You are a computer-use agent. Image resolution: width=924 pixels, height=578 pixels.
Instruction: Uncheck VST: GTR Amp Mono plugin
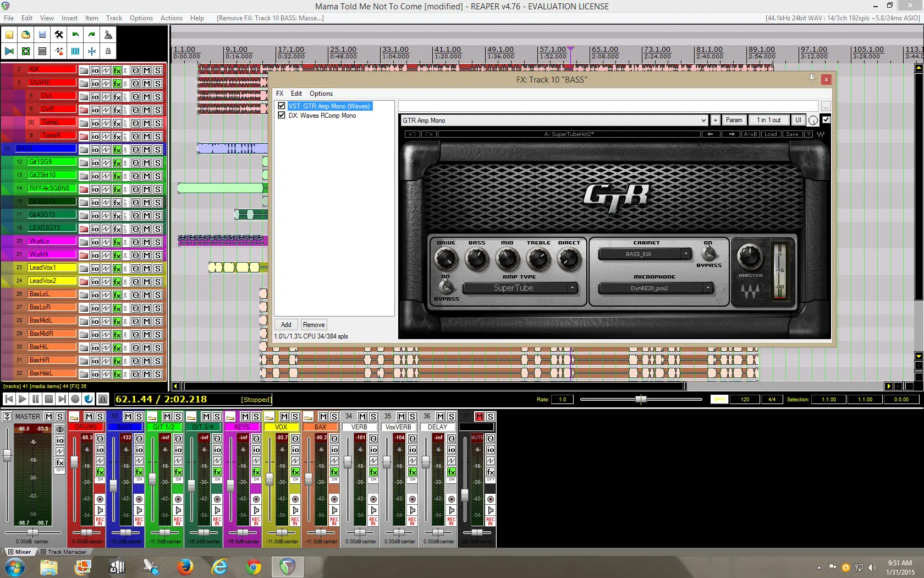(282, 106)
